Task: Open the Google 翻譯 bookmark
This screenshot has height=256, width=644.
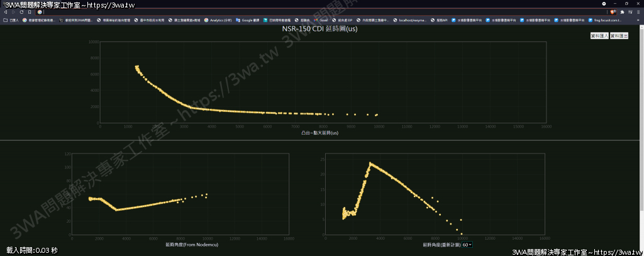Action: click(248, 20)
